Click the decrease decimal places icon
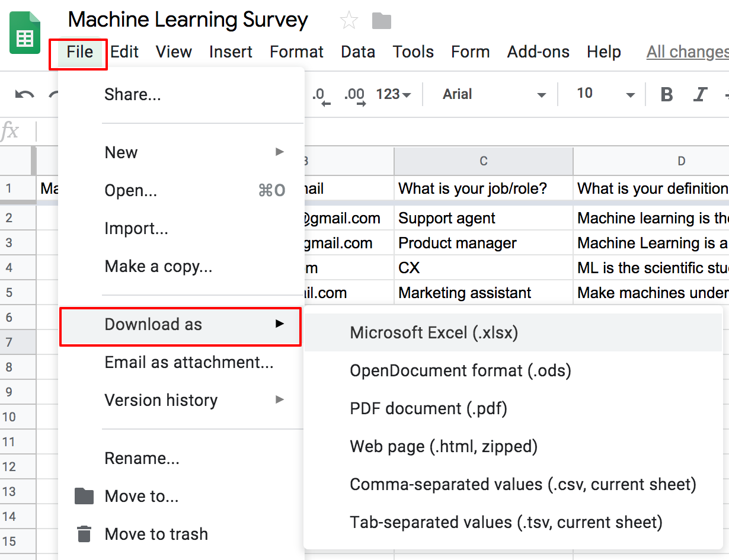Screen dimensions: 729x560 pos(321,95)
